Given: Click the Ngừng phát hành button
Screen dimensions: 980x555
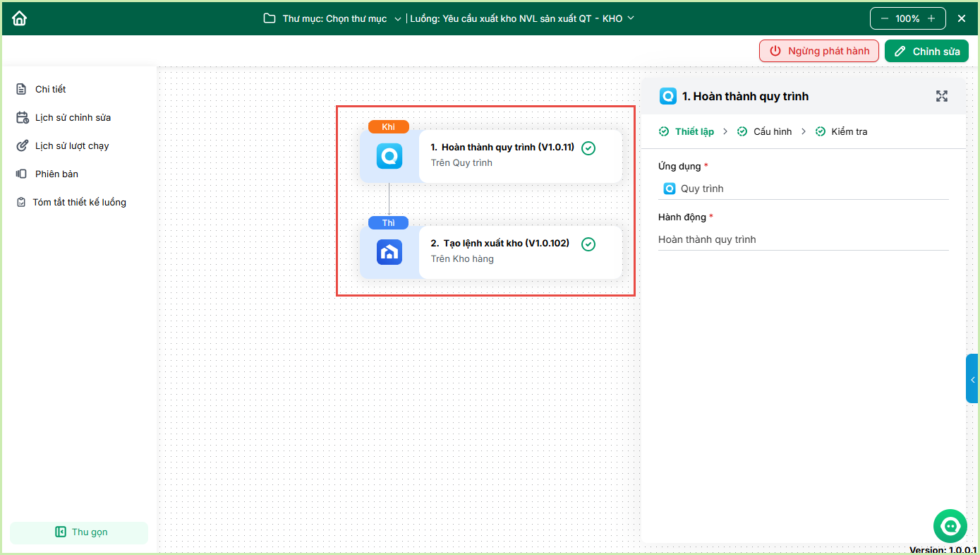Looking at the screenshot, I should 818,51.
